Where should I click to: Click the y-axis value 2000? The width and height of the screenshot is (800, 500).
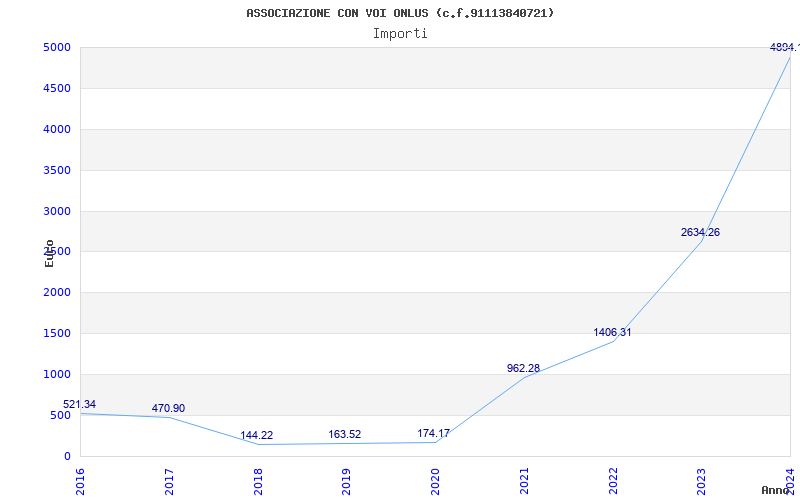(57, 292)
